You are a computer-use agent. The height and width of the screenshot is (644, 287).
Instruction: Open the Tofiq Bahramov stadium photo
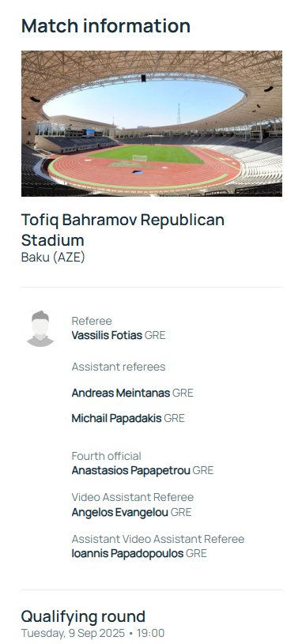pos(152,123)
